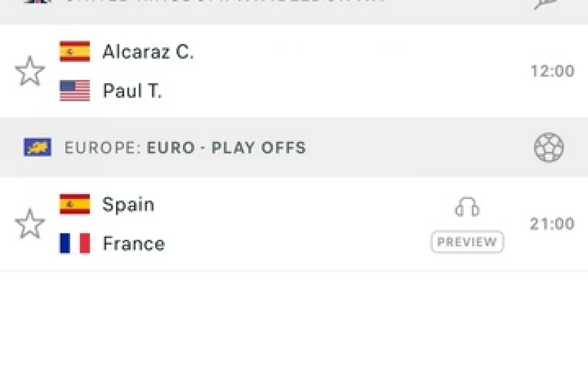Screen dimensions: 588x367
Task: Click the headphones audio commentary icon
Action: (x=467, y=207)
